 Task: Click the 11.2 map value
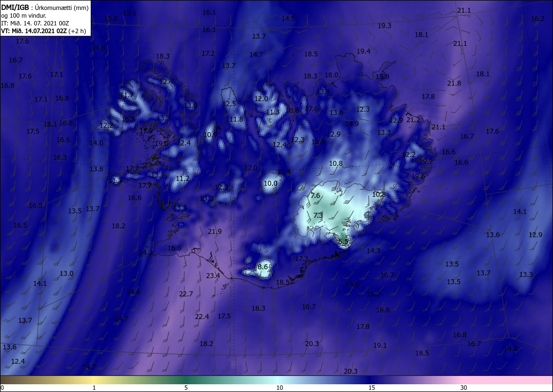point(182,179)
